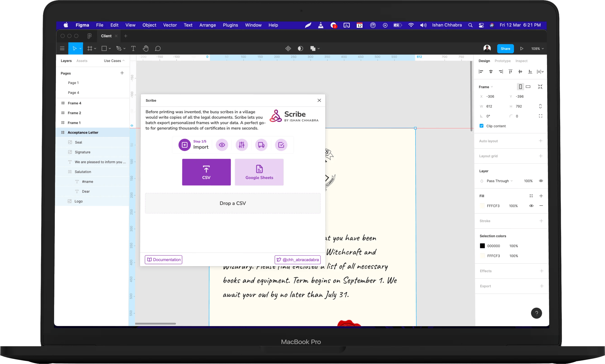This screenshot has height=364, width=605.
Task: Open the Arrange menu
Action: click(x=208, y=25)
